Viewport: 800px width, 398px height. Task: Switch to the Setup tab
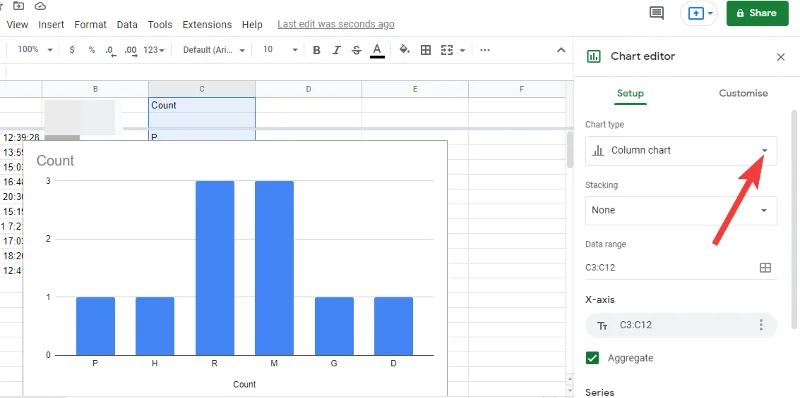[x=630, y=93]
